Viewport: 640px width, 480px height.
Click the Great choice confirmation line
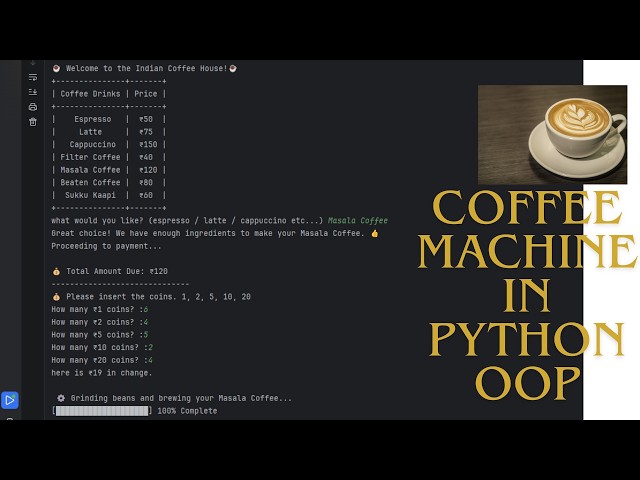click(215, 233)
